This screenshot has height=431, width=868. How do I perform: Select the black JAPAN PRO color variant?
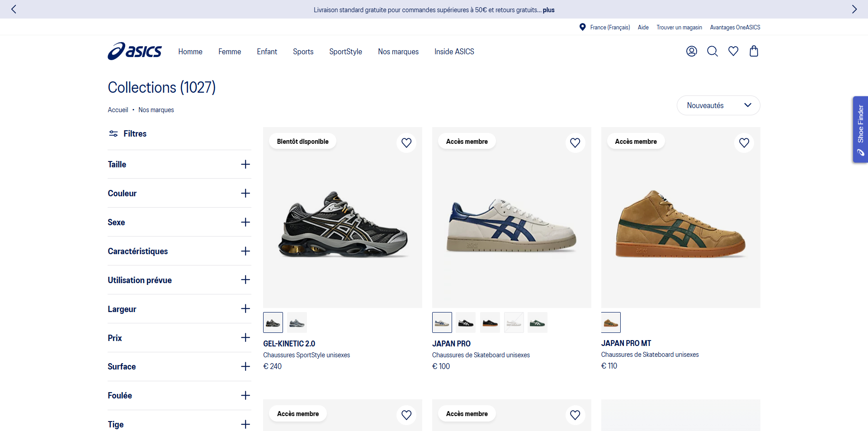[466, 322]
